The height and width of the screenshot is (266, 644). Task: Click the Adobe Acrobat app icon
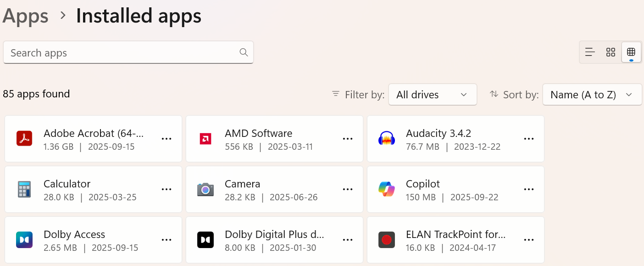pos(24,139)
